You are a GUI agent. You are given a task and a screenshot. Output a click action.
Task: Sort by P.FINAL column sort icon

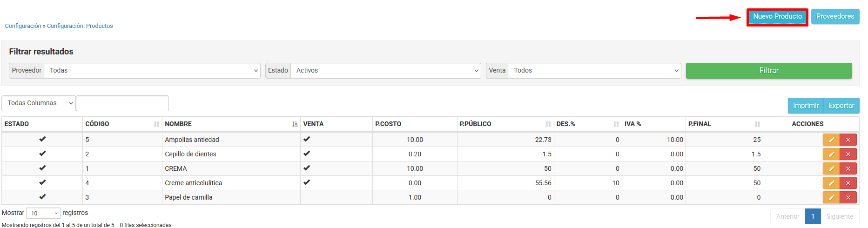coord(757,124)
